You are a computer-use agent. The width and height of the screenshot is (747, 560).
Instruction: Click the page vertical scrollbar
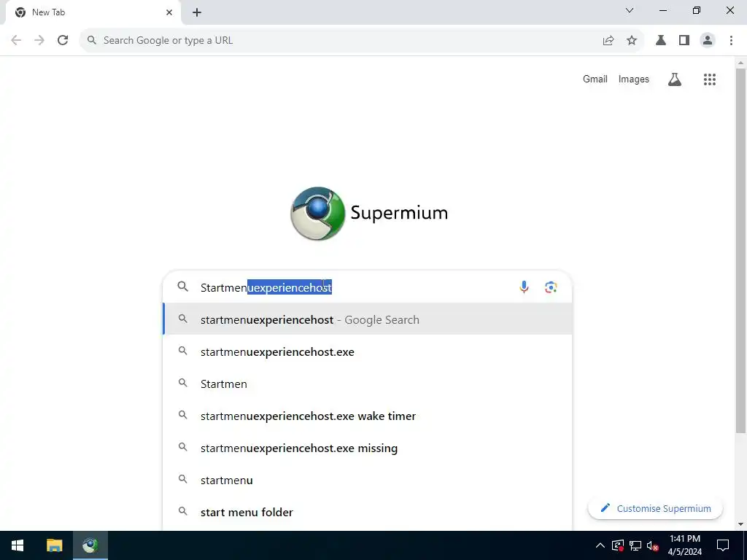[740, 250]
